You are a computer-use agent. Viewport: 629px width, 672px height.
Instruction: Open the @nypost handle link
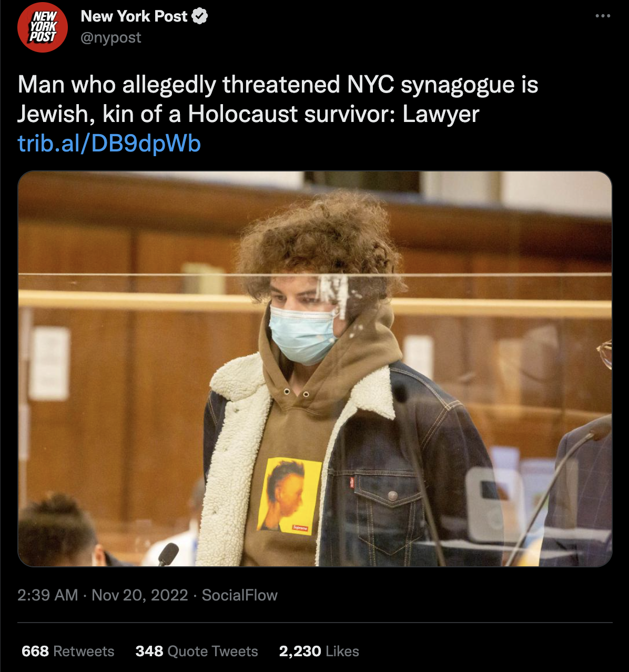[111, 38]
